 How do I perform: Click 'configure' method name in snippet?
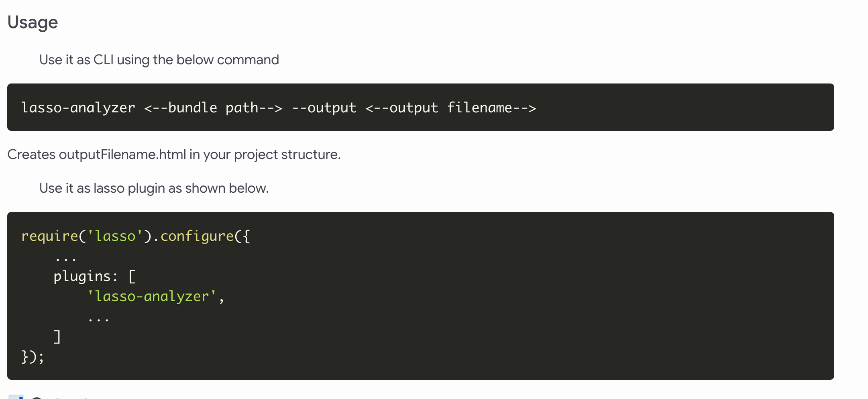(197, 236)
